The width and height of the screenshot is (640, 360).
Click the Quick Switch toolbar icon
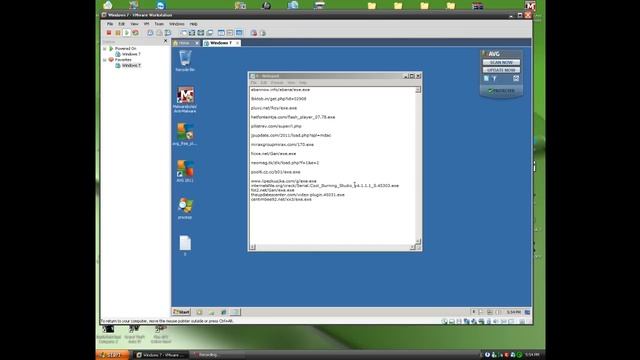click(x=201, y=33)
